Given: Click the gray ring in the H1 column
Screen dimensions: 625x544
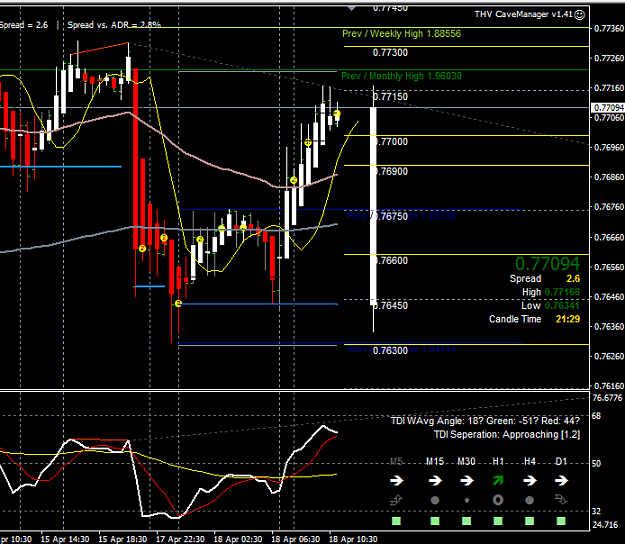Looking at the screenshot, I should 498,500.
